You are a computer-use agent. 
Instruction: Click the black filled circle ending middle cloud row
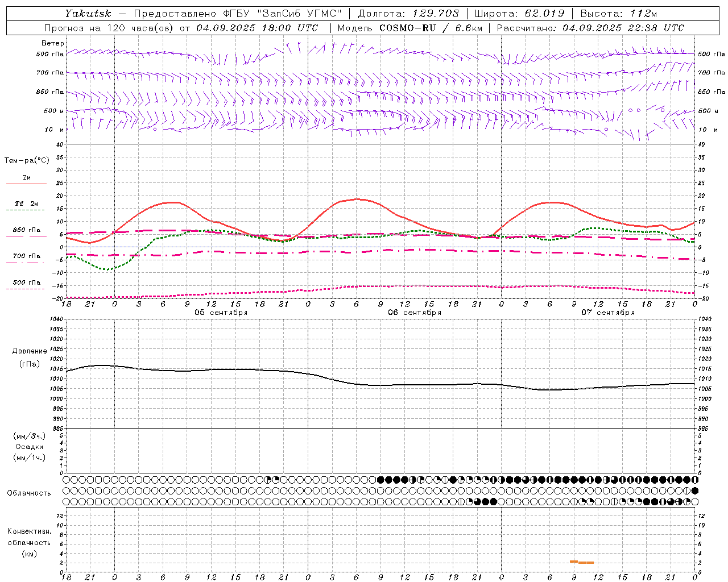[694, 490]
